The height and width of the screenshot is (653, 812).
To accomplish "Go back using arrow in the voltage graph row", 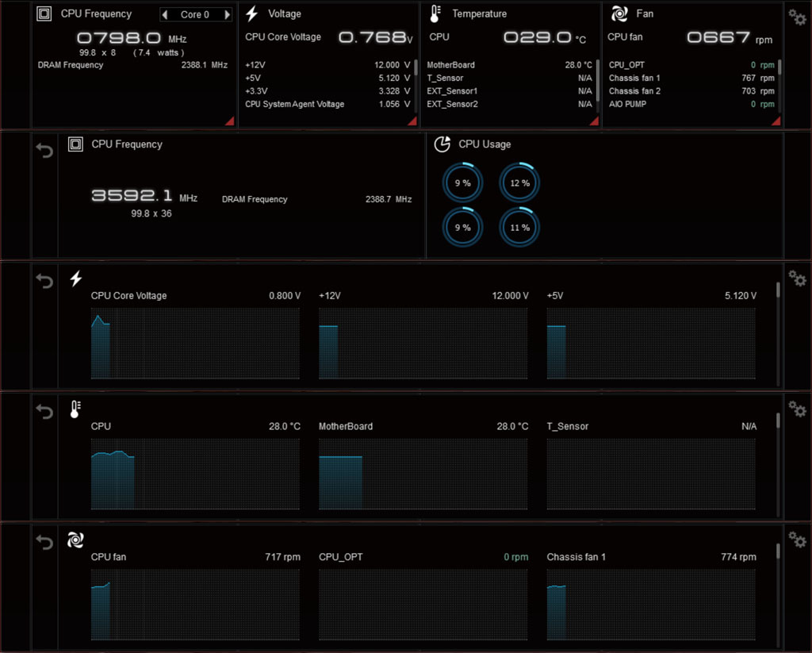I will 44,281.
